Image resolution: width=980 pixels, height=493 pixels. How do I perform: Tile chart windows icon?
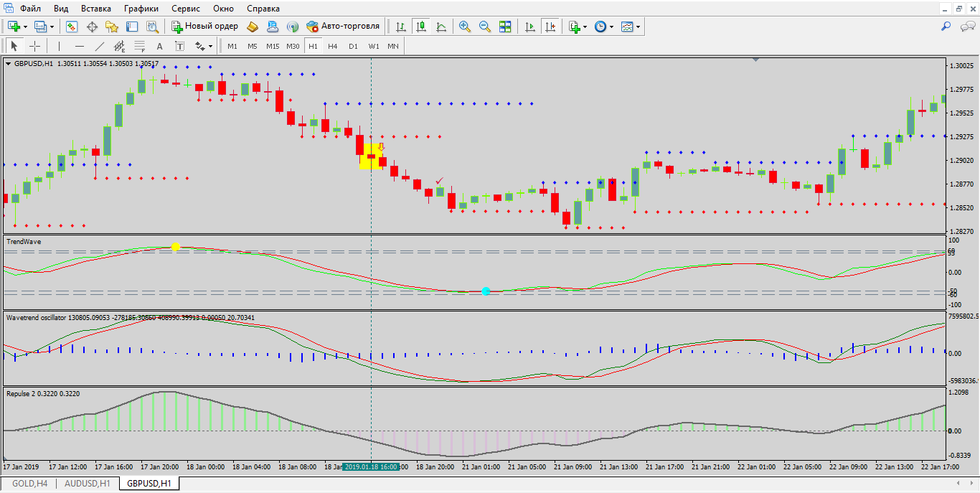[x=505, y=27]
